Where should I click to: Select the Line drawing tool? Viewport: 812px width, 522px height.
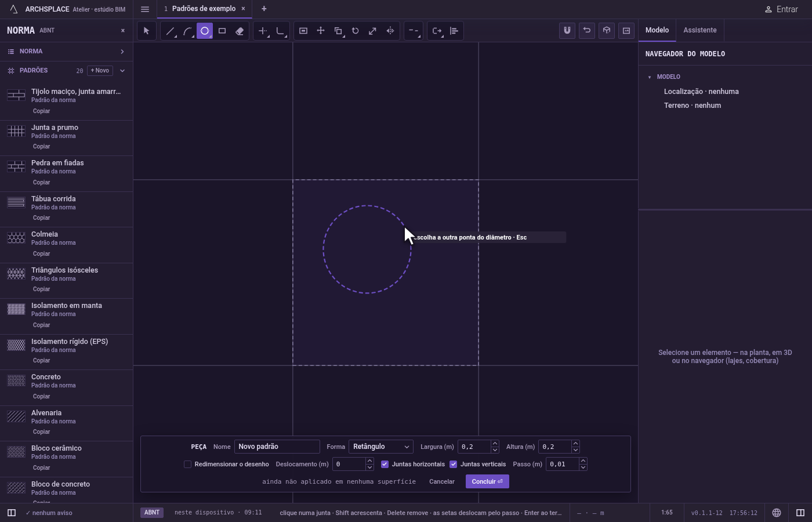(170, 31)
